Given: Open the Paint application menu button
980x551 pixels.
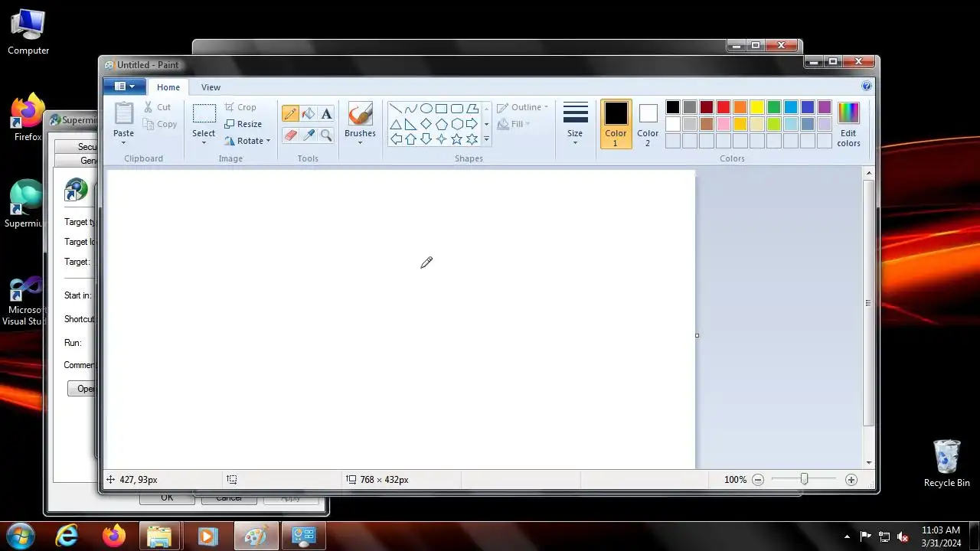Looking at the screenshot, I should point(124,86).
